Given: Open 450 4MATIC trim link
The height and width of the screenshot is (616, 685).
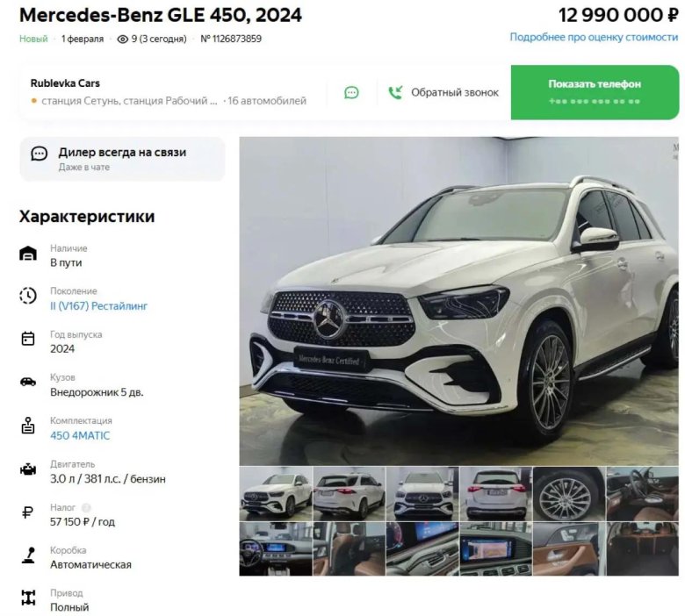Looking at the screenshot, I should pos(80,436).
